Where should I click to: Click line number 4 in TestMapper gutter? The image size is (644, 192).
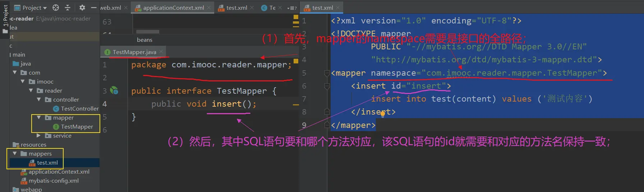(x=105, y=104)
